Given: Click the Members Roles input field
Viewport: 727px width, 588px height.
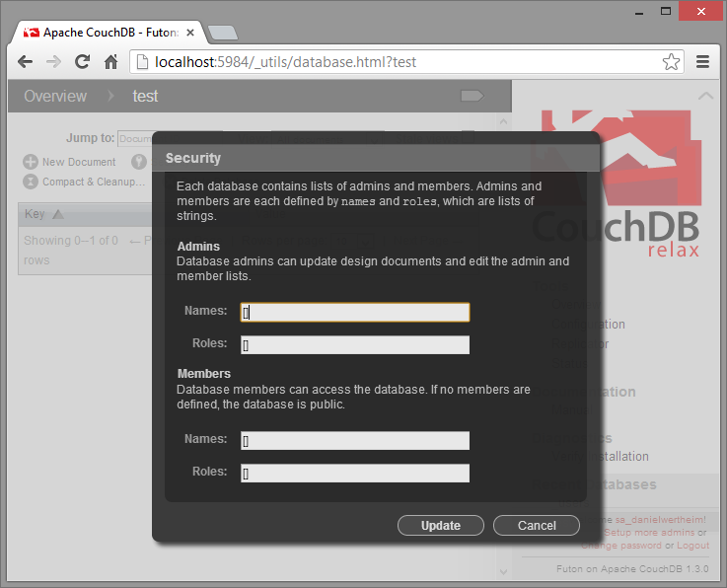Looking at the screenshot, I should 355,473.
